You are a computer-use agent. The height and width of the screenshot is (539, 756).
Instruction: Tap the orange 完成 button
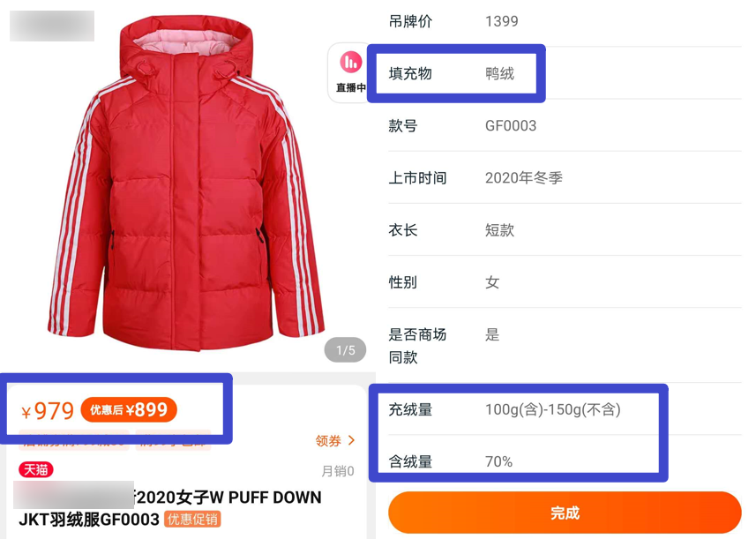tap(565, 513)
